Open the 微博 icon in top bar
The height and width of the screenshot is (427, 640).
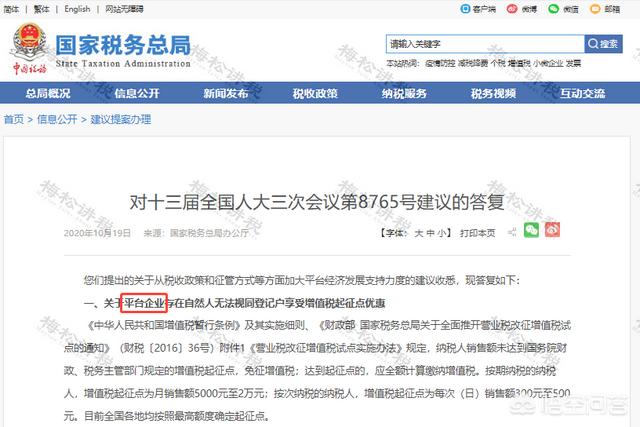click(x=512, y=9)
